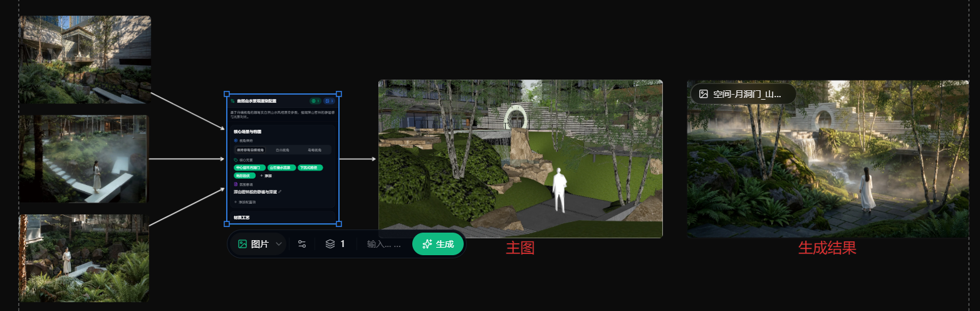The width and height of the screenshot is (980, 311).
Task: Click the atmosphere description text in the node
Action: (x=255, y=191)
